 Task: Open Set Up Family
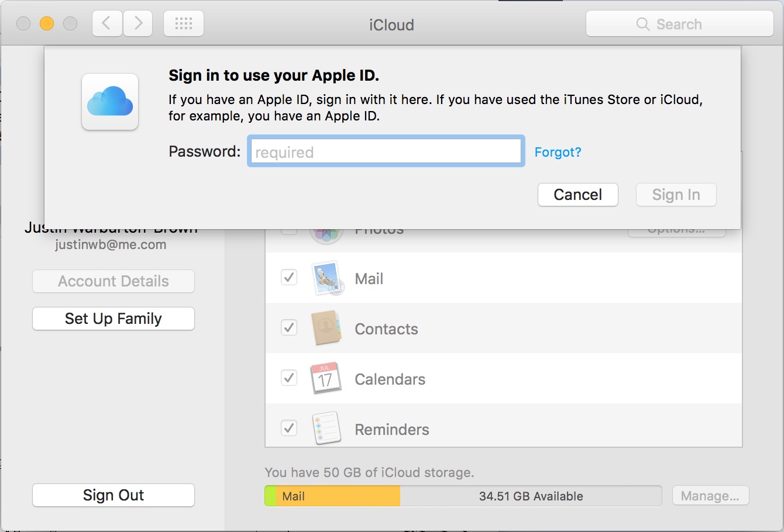[114, 319]
